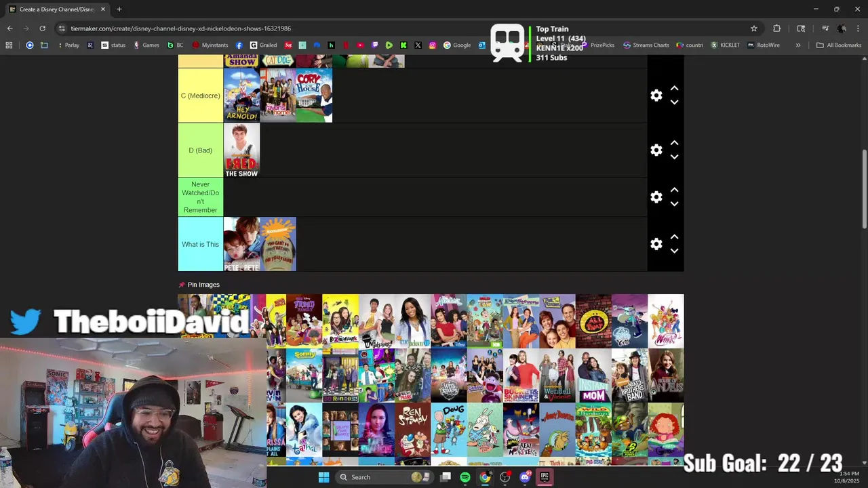Open settings gear for D (Bad) tier
Screen dimensions: 868x488
click(656, 150)
